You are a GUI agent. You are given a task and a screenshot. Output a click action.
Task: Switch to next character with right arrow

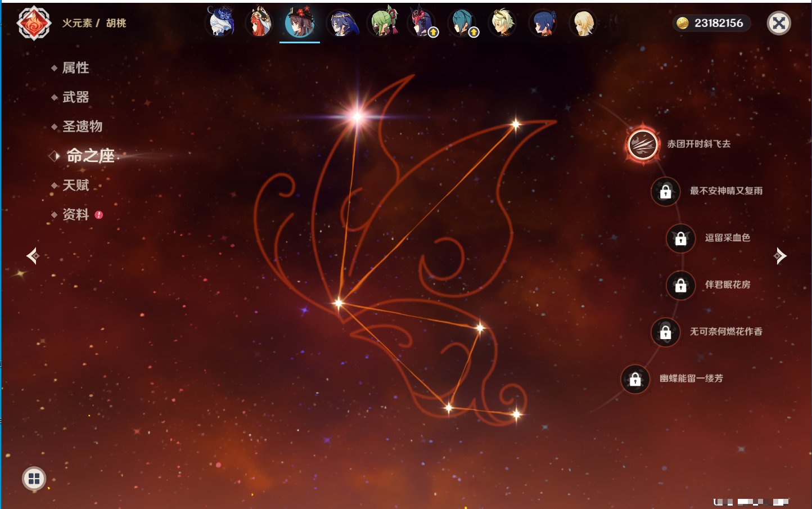click(780, 256)
